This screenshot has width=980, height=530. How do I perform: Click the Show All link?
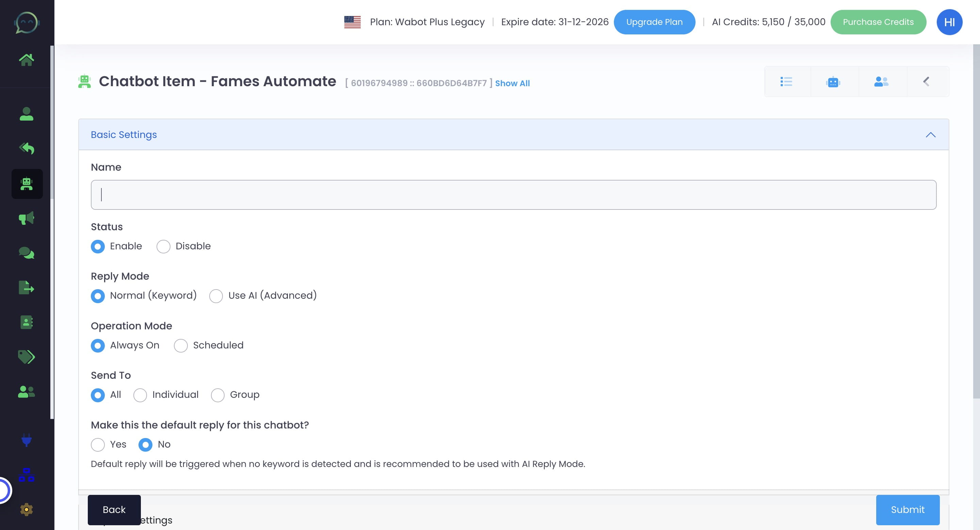512,83
